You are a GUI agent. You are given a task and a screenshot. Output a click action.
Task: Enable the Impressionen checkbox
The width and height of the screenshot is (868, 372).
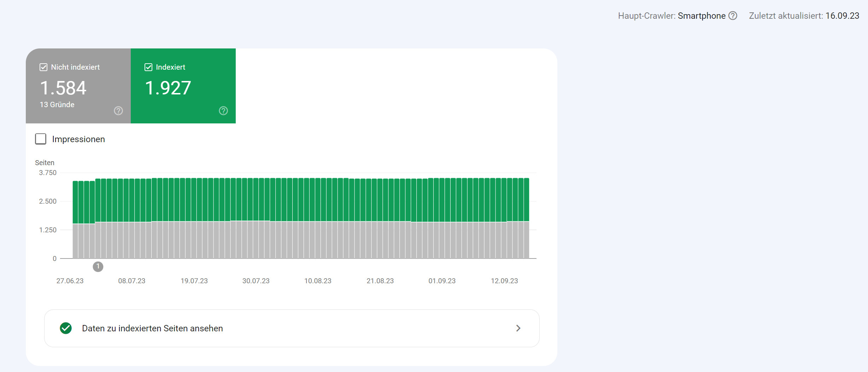tap(40, 139)
